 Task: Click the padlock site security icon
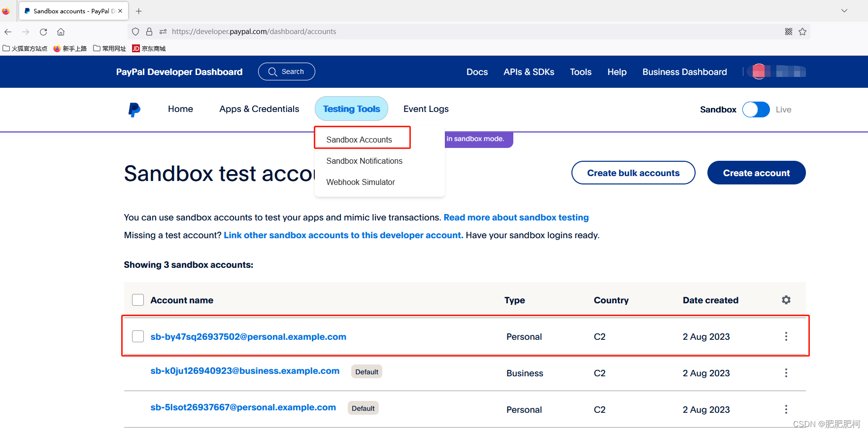[149, 32]
